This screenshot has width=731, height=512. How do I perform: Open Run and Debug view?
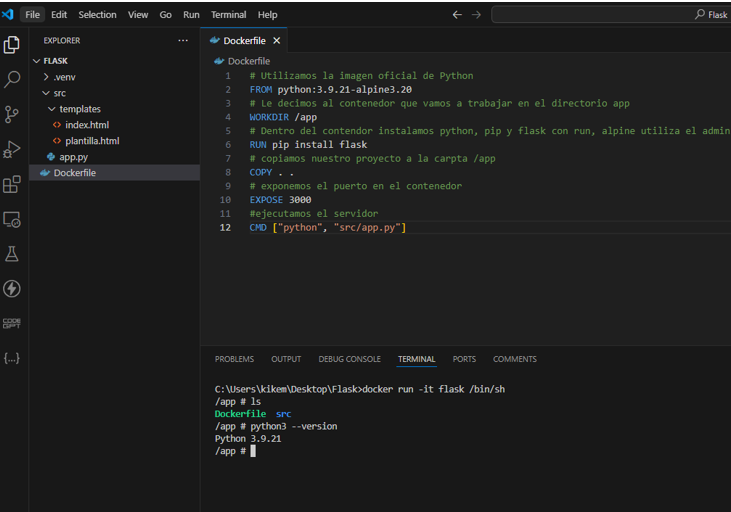click(12, 149)
